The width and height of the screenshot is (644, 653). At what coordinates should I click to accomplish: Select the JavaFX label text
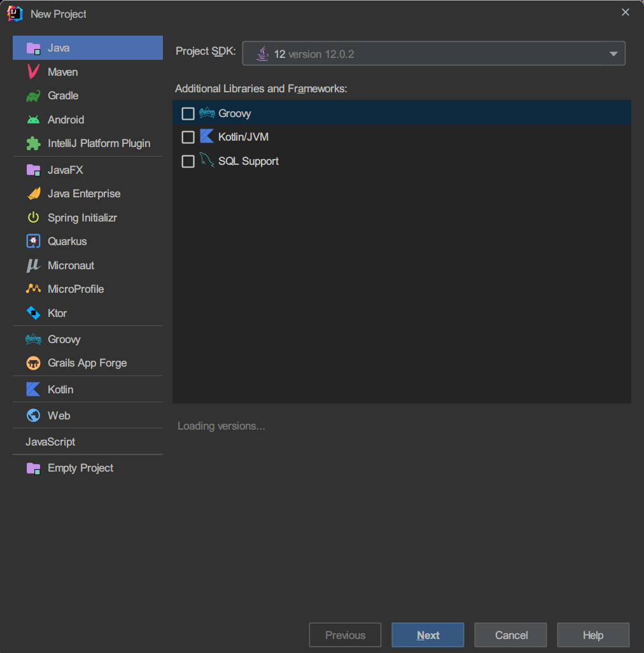65,171
